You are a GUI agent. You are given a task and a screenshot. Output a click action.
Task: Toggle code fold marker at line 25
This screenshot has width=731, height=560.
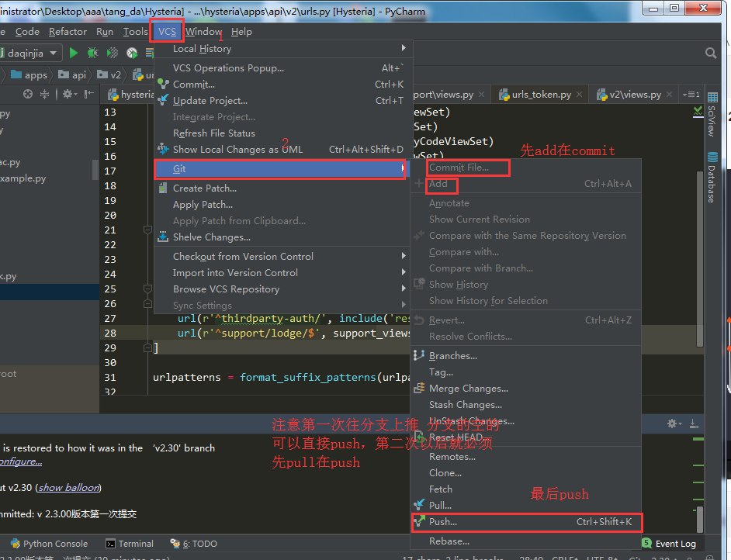147,289
